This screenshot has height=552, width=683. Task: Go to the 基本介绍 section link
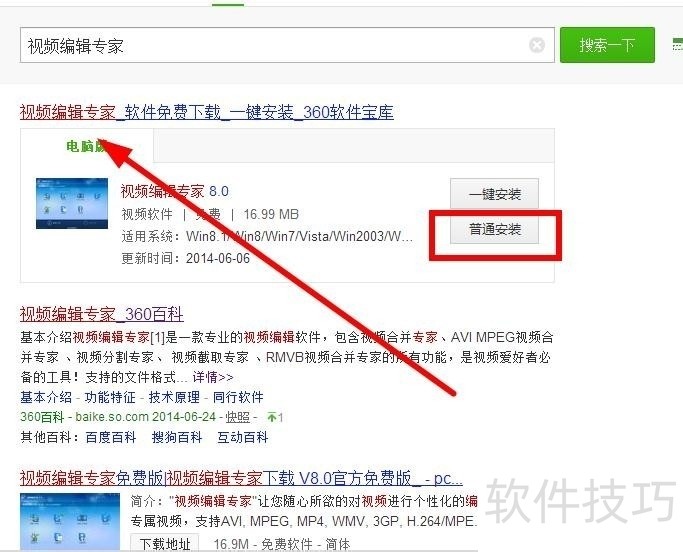click(x=46, y=397)
